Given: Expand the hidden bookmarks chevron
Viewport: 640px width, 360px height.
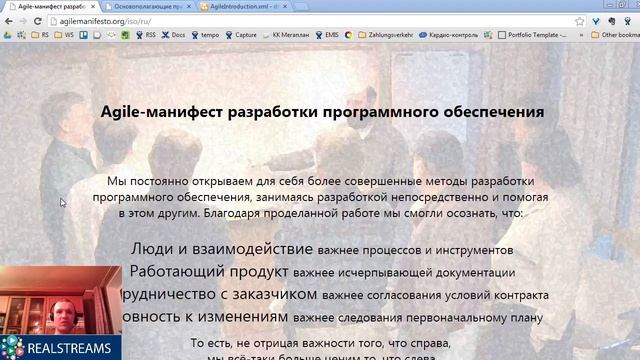Looking at the screenshot, I should coord(581,36).
